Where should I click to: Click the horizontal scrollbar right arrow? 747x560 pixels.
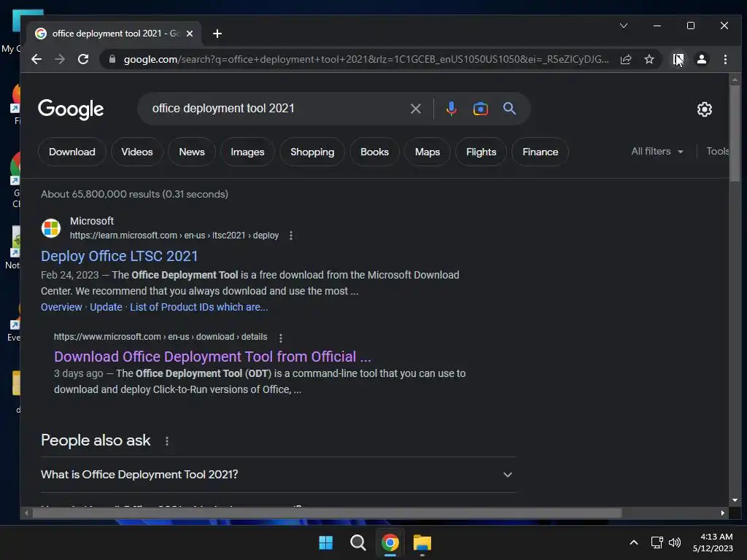722,513
